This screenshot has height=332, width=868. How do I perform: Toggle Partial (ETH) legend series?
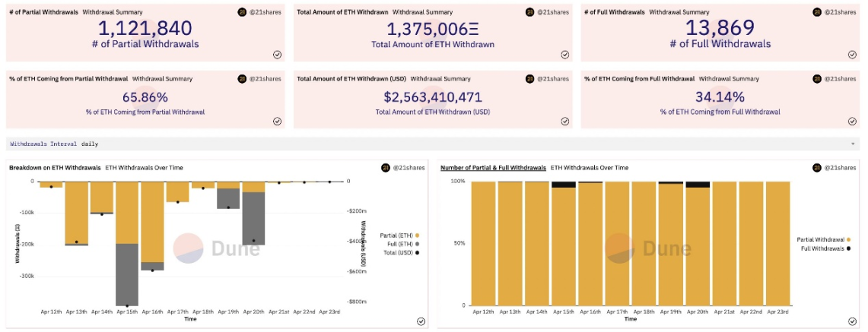pos(397,236)
